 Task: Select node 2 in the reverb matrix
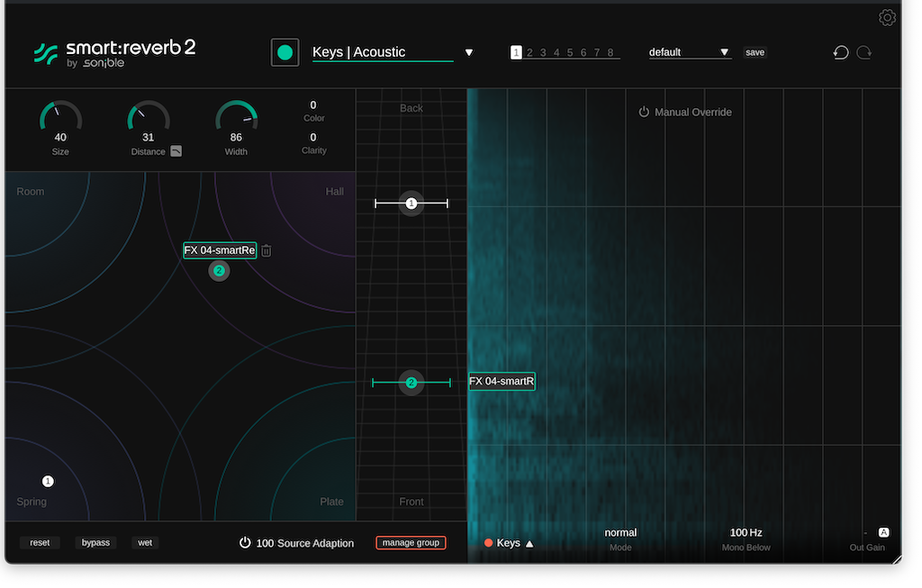point(219,270)
